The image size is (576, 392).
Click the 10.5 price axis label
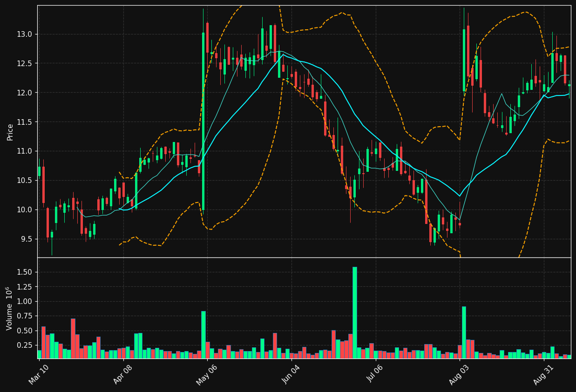click(x=25, y=181)
